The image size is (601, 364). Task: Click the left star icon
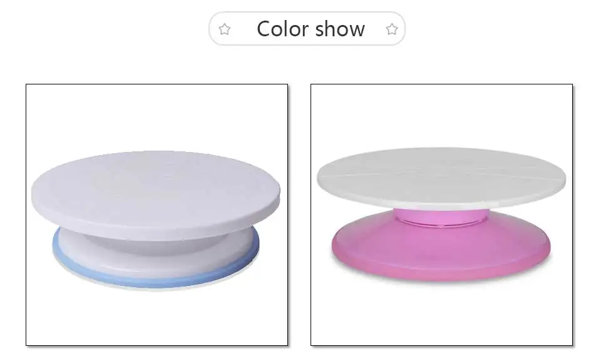[225, 29]
